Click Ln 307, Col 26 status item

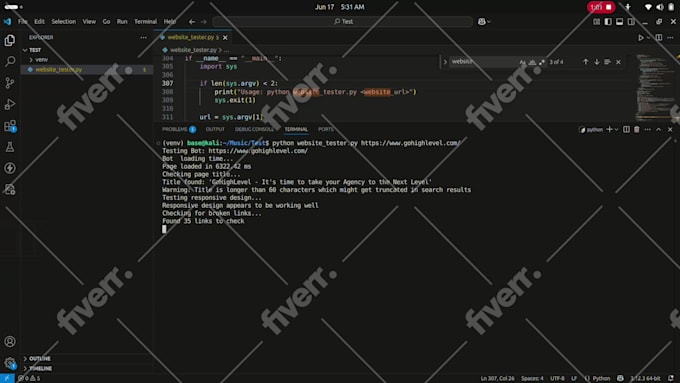click(497, 378)
